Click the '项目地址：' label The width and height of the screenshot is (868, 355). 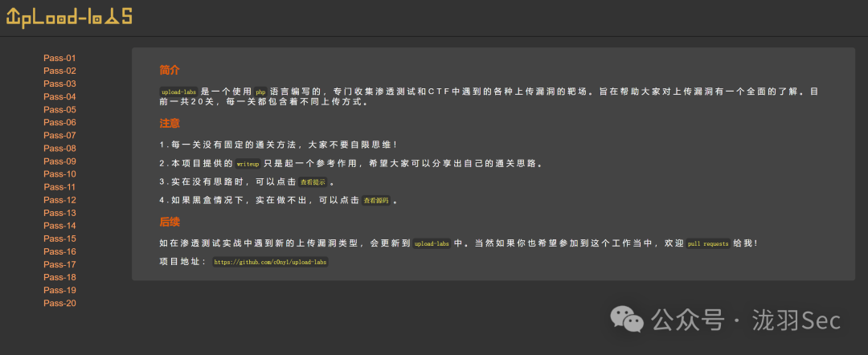point(183,262)
